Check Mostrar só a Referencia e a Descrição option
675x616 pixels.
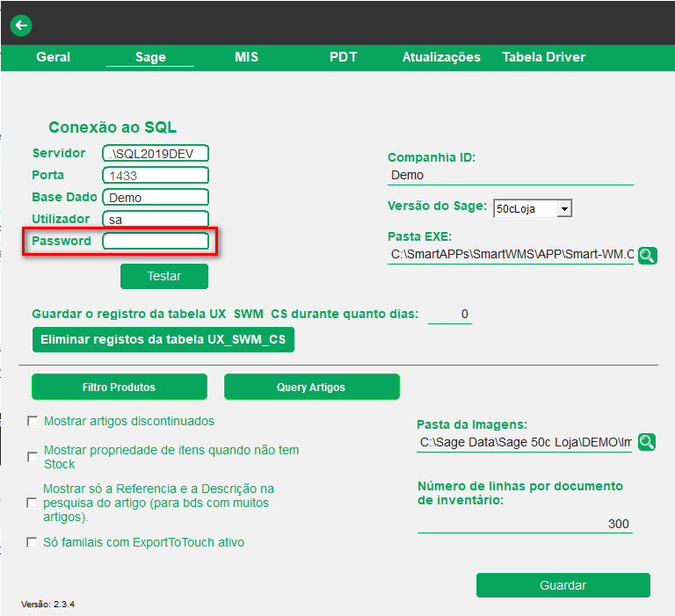(x=32, y=503)
